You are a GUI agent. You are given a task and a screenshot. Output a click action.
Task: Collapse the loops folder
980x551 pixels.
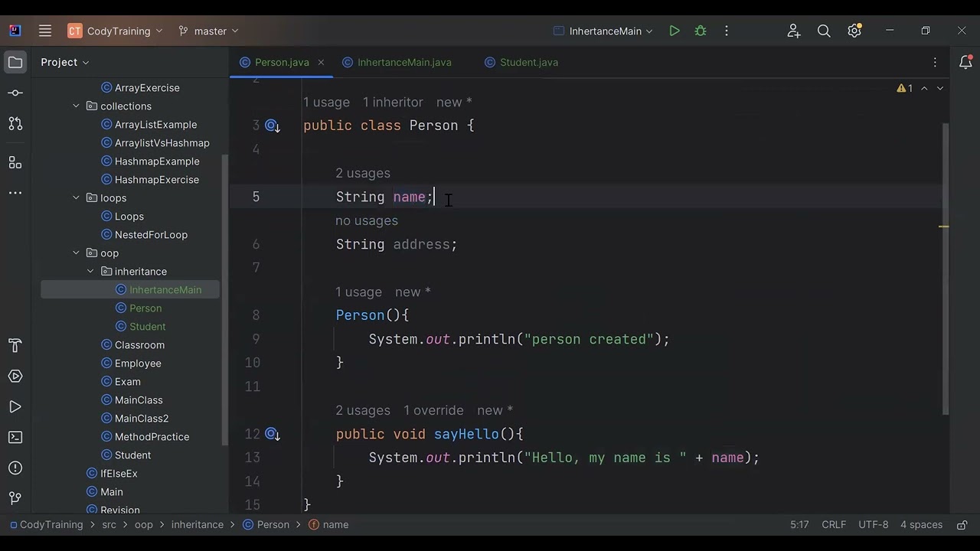76,198
